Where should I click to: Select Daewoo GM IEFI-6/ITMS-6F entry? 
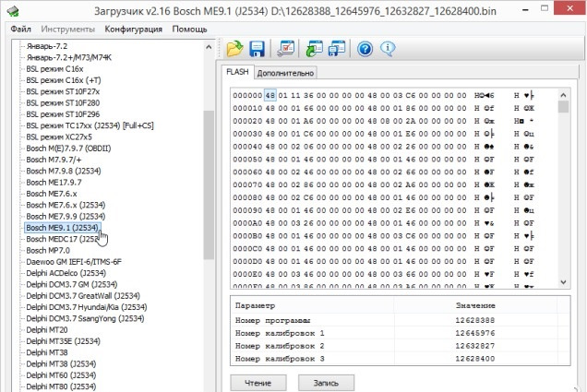pos(74,262)
